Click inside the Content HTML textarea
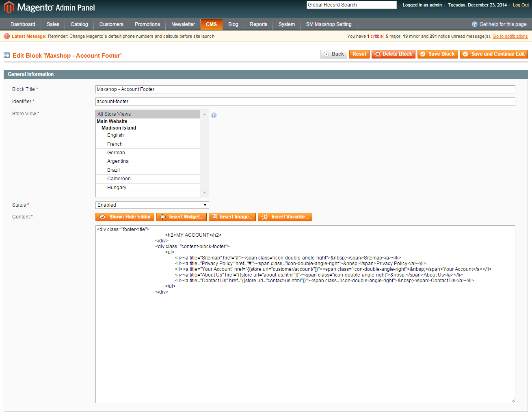Viewport: 532px width, 415px height. pyautogui.click(x=305, y=314)
